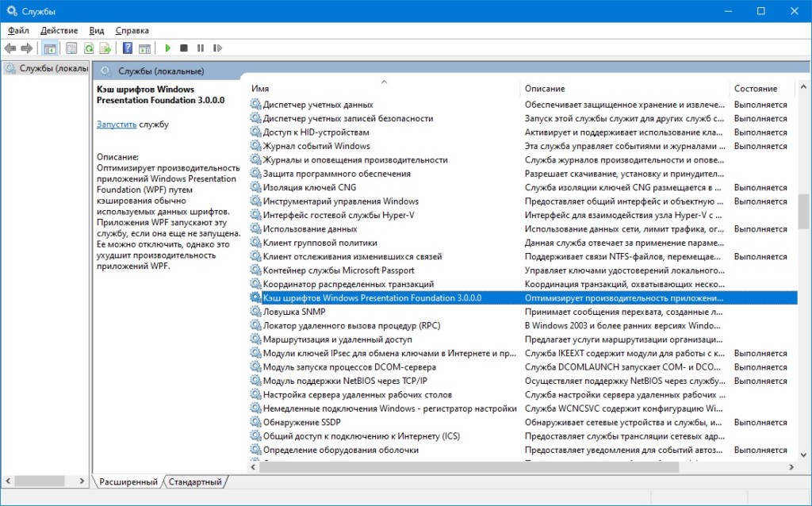
Task: Click the Запустить service link
Action: point(117,125)
